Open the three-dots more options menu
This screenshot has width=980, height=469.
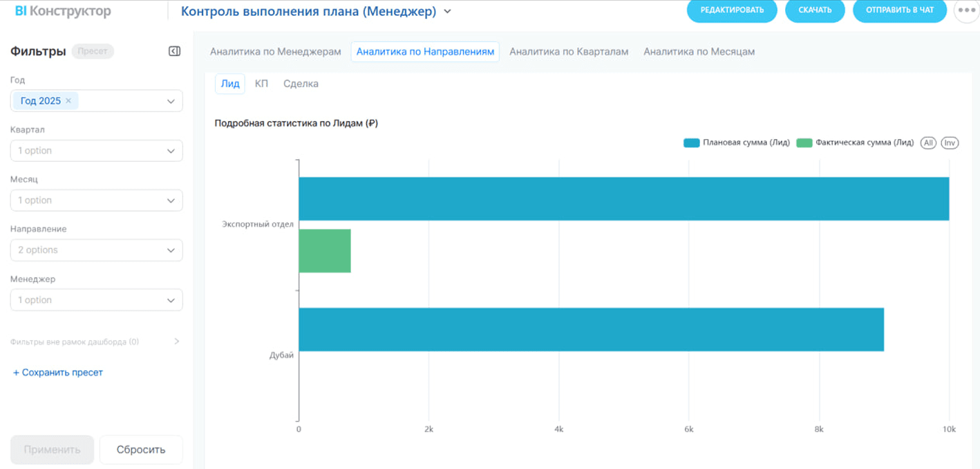coord(965,10)
